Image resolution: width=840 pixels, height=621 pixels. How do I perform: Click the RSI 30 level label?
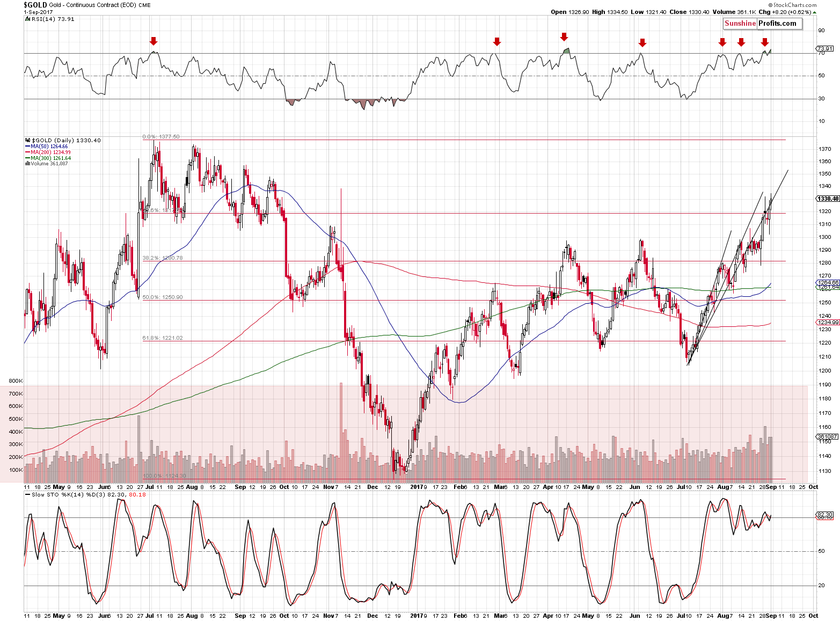pos(821,99)
